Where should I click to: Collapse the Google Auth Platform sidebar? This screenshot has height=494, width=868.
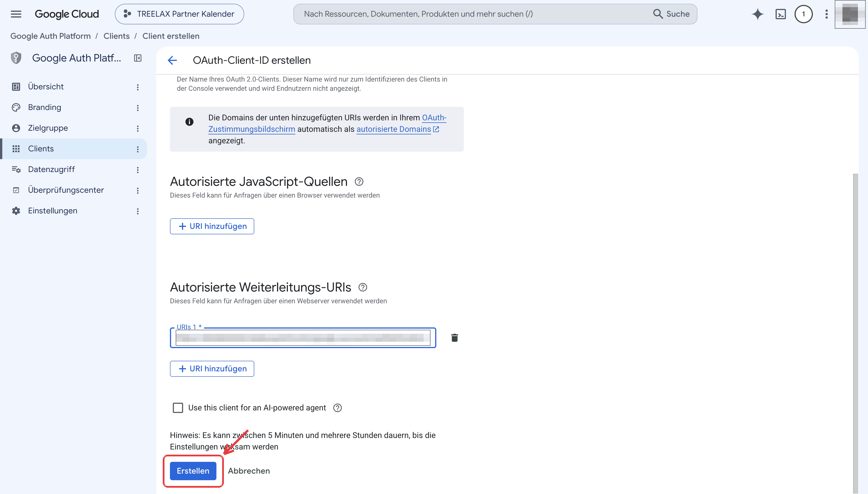tap(138, 58)
